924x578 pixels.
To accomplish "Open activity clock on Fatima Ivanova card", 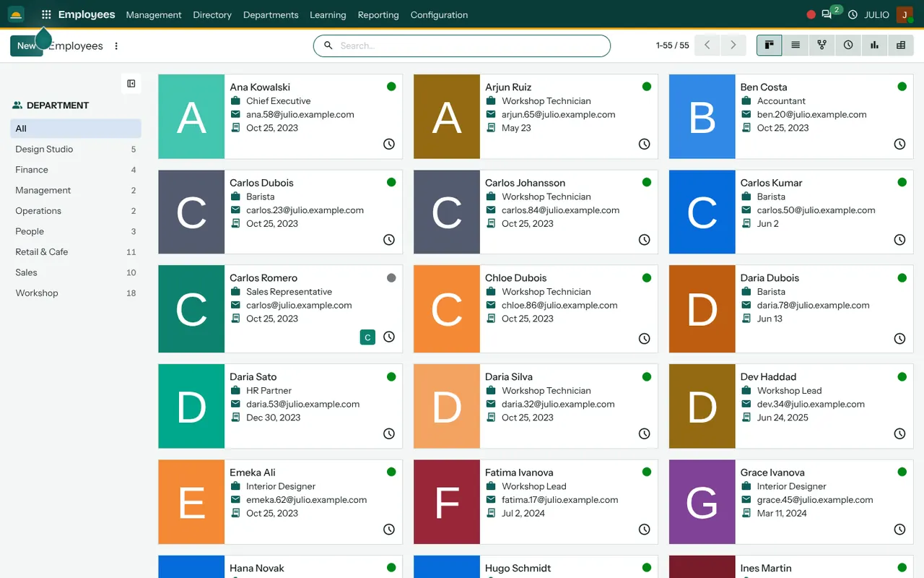I will [645, 530].
